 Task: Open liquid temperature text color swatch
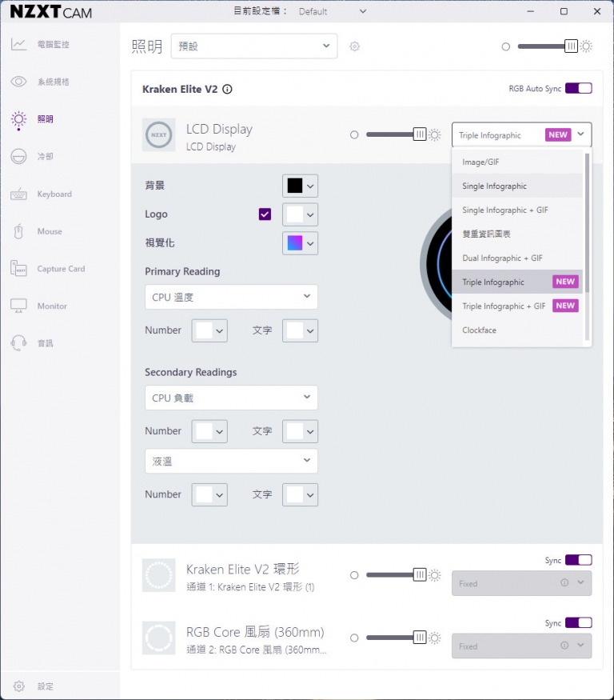click(x=301, y=495)
